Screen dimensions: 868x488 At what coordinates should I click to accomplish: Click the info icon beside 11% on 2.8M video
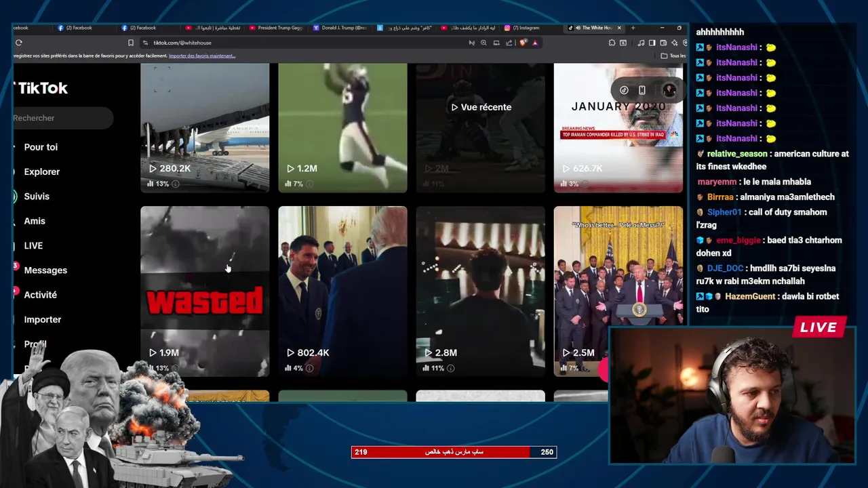point(450,368)
